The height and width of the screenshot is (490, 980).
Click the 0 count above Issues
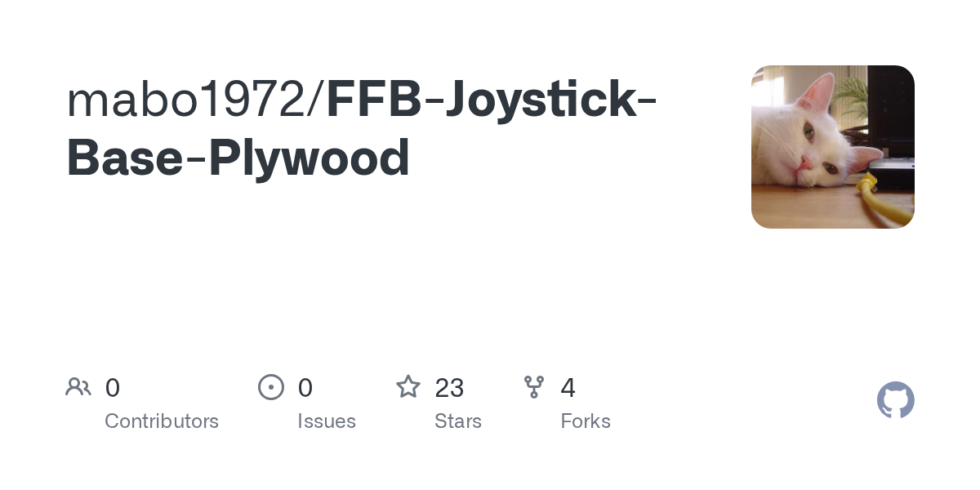click(x=305, y=388)
